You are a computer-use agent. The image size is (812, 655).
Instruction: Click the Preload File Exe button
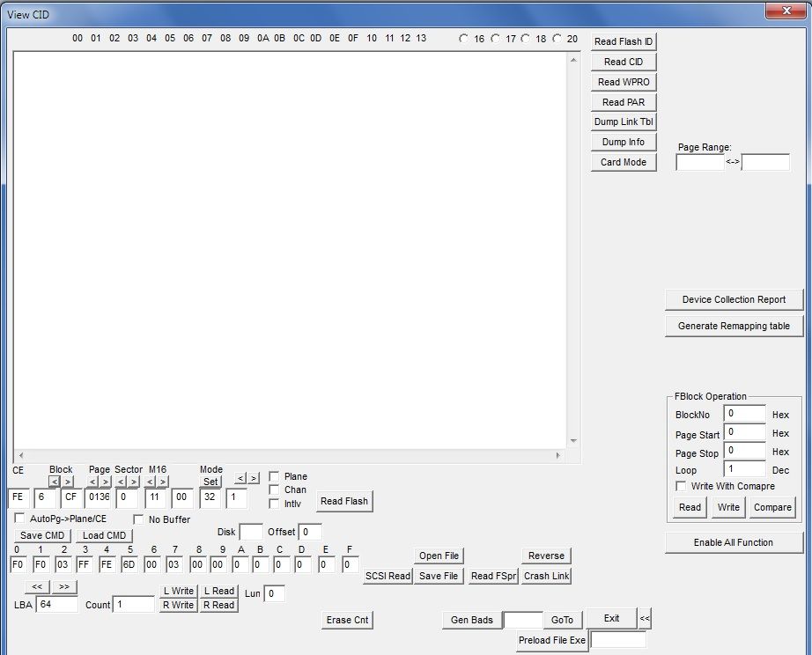click(x=552, y=641)
